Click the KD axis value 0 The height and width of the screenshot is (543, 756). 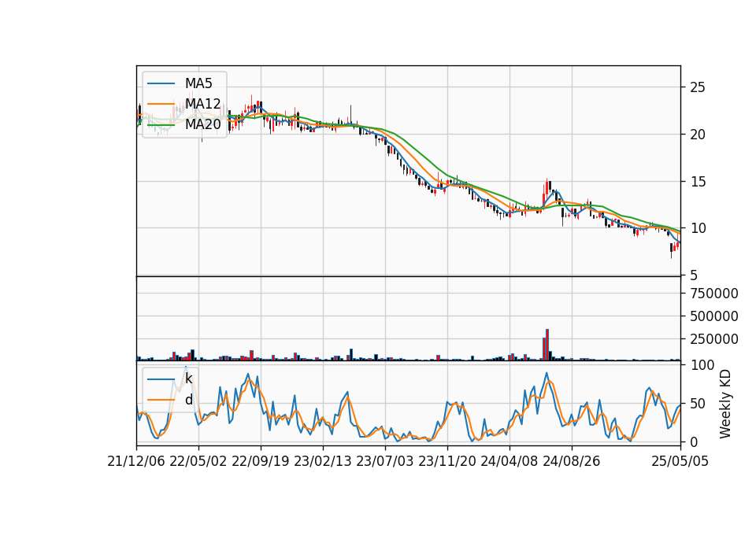pyautogui.click(x=694, y=441)
